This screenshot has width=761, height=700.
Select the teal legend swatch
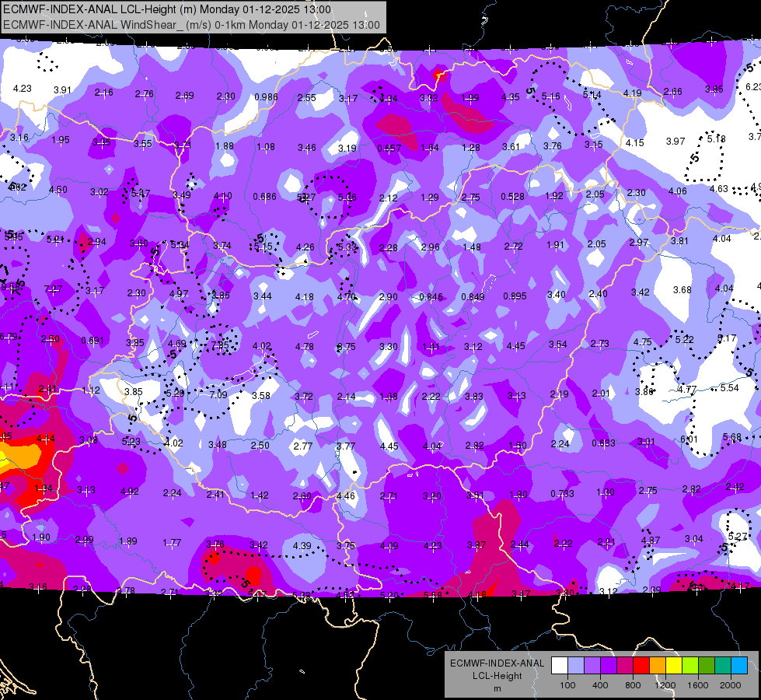723,666
